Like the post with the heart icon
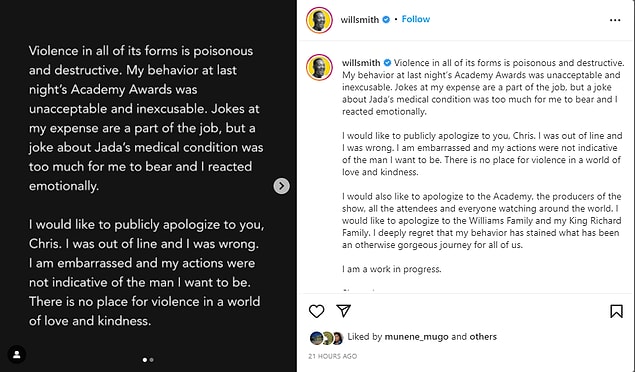 click(x=316, y=311)
